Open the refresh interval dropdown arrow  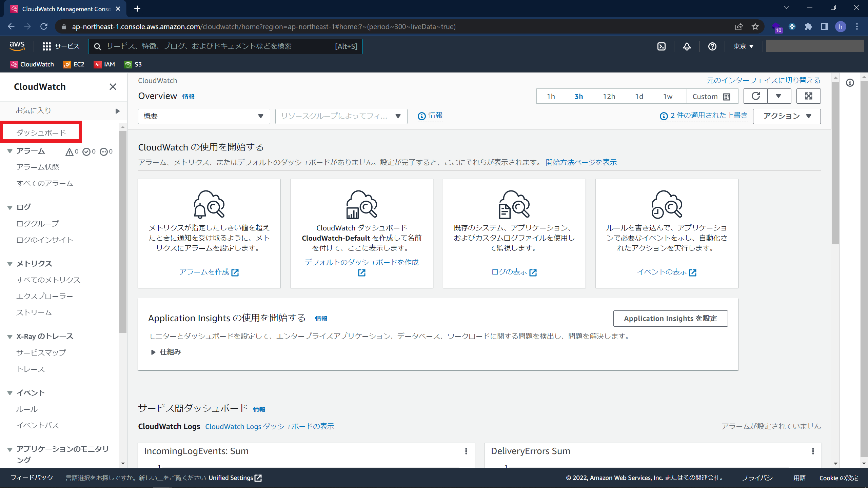[779, 96]
